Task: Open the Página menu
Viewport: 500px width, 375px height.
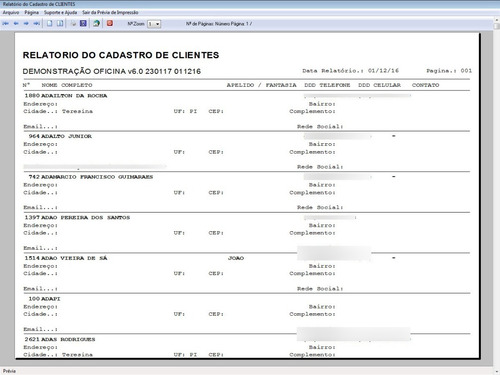Action: coord(32,13)
